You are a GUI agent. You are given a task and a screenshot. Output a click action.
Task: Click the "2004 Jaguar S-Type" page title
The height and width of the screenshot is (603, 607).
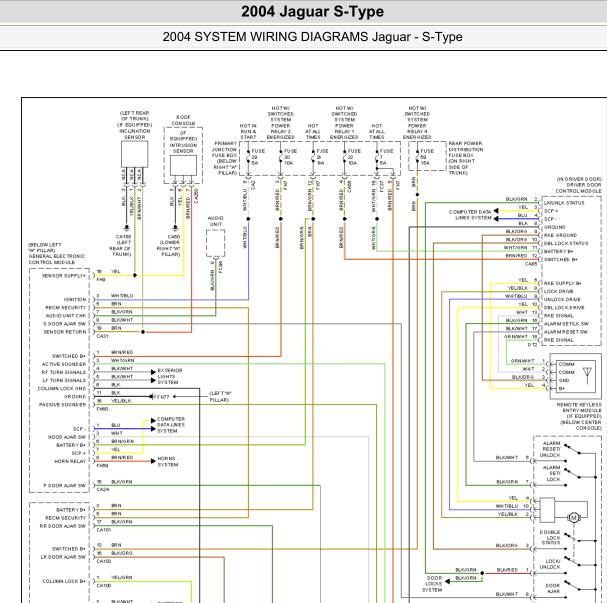(x=312, y=11)
